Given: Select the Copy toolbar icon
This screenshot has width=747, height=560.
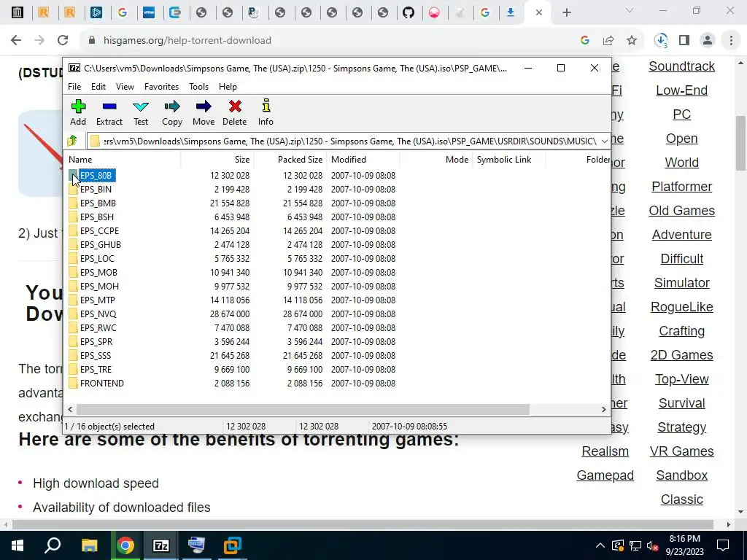Looking at the screenshot, I should tap(172, 112).
